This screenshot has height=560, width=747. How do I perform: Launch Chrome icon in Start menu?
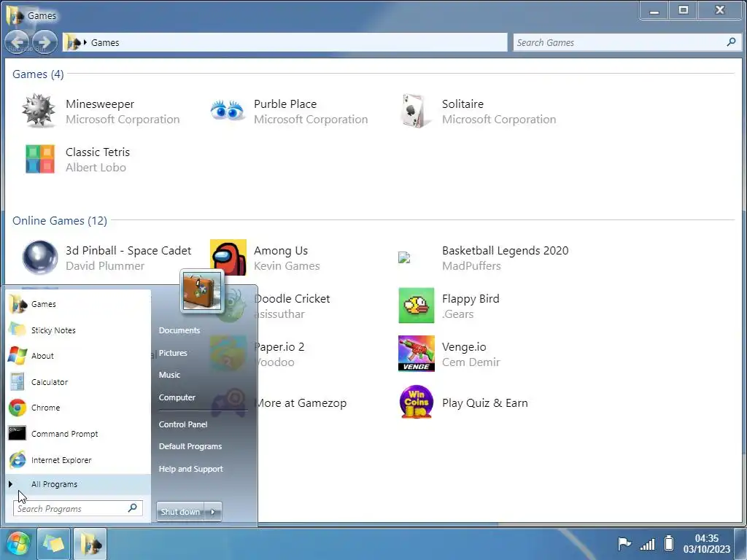(x=18, y=408)
